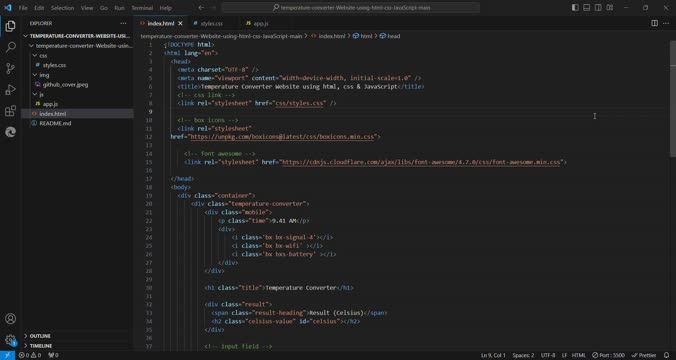676x360 pixels.
Task: Click the Port : 5500 Live Server item
Action: click(608, 355)
